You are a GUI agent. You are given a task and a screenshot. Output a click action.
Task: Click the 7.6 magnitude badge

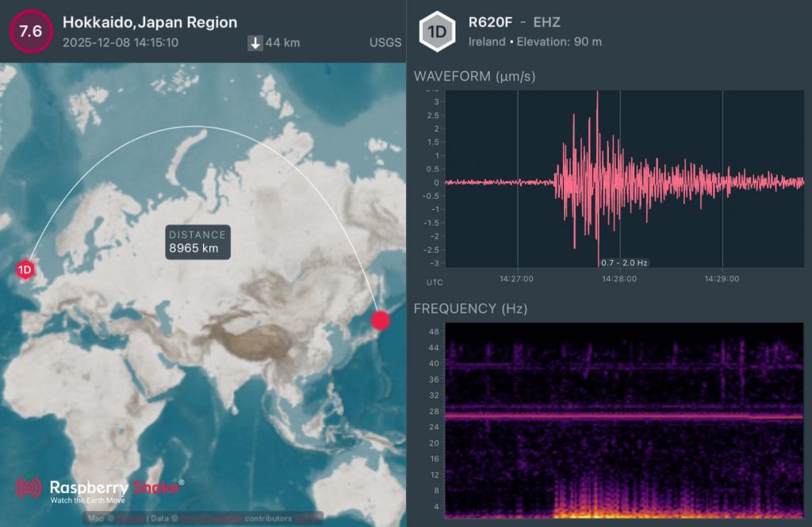pos(31,31)
